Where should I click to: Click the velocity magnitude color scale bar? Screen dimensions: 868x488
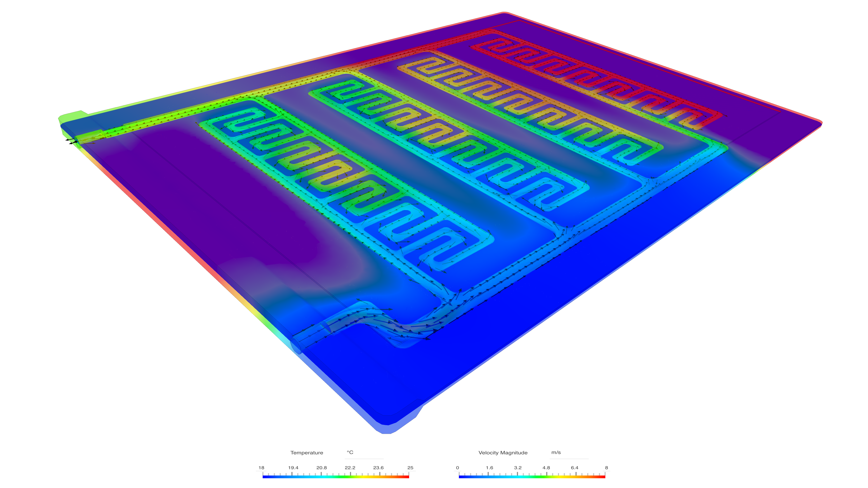[532, 476]
